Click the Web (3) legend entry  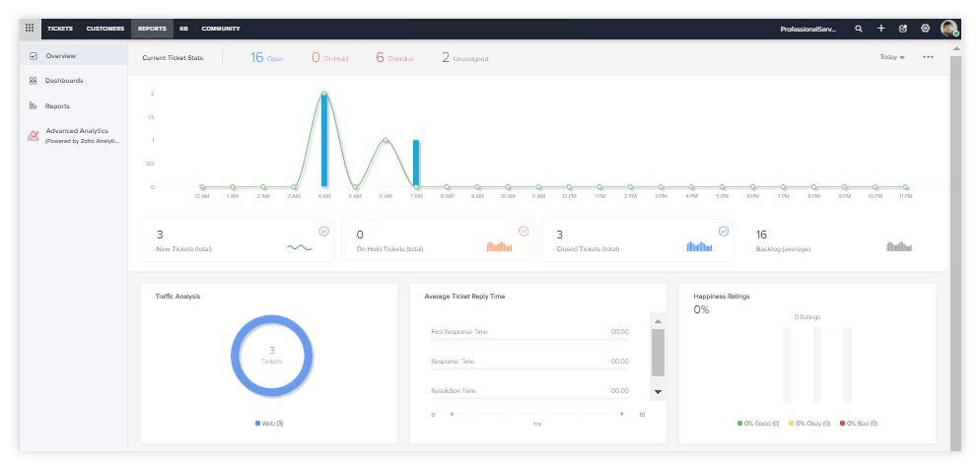click(x=269, y=423)
